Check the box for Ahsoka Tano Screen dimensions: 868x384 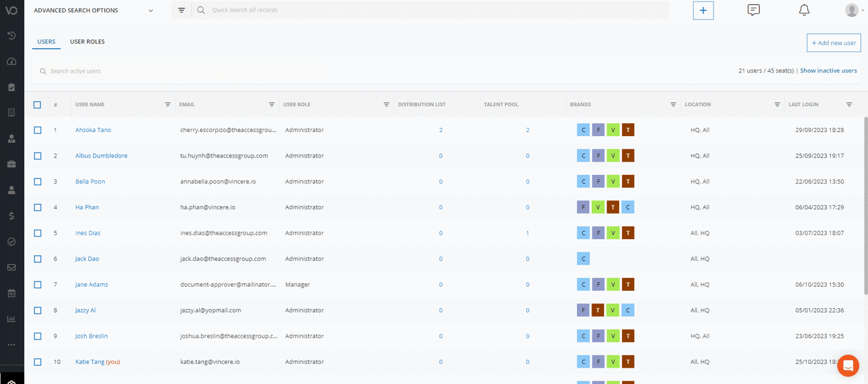tap(38, 130)
